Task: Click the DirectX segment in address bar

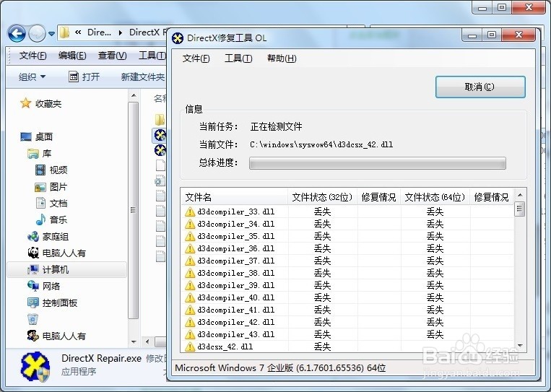Action: (147, 32)
